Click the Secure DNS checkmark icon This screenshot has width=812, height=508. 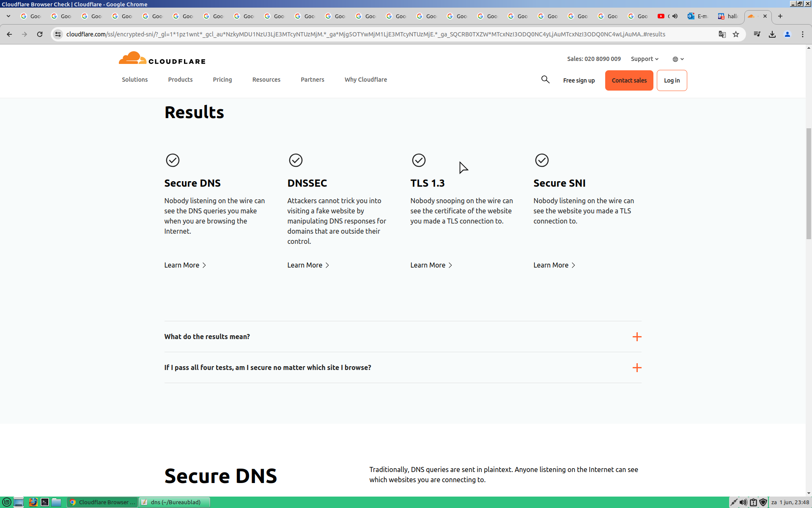click(173, 160)
